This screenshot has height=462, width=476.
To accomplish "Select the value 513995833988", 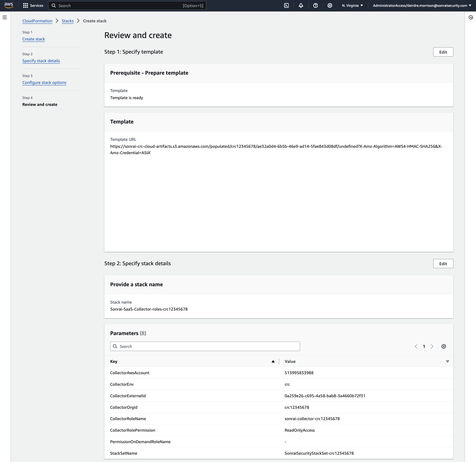I will click(x=299, y=373).
